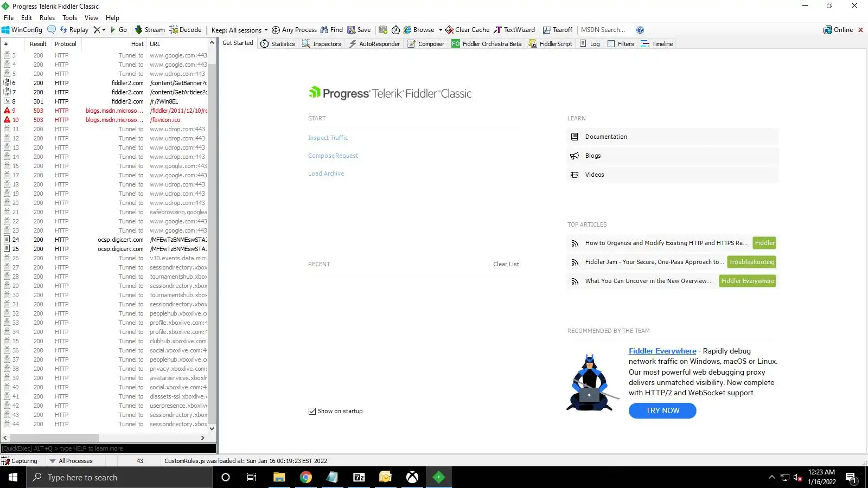The width and height of the screenshot is (868, 488).
Task: Open the Timeline tab
Action: [x=657, y=44]
